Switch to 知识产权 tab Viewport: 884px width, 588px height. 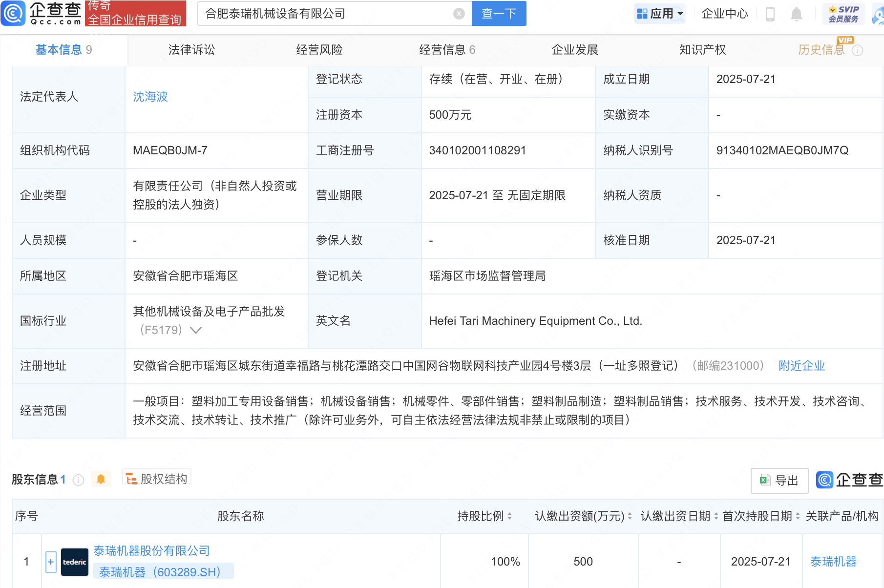point(702,50)
